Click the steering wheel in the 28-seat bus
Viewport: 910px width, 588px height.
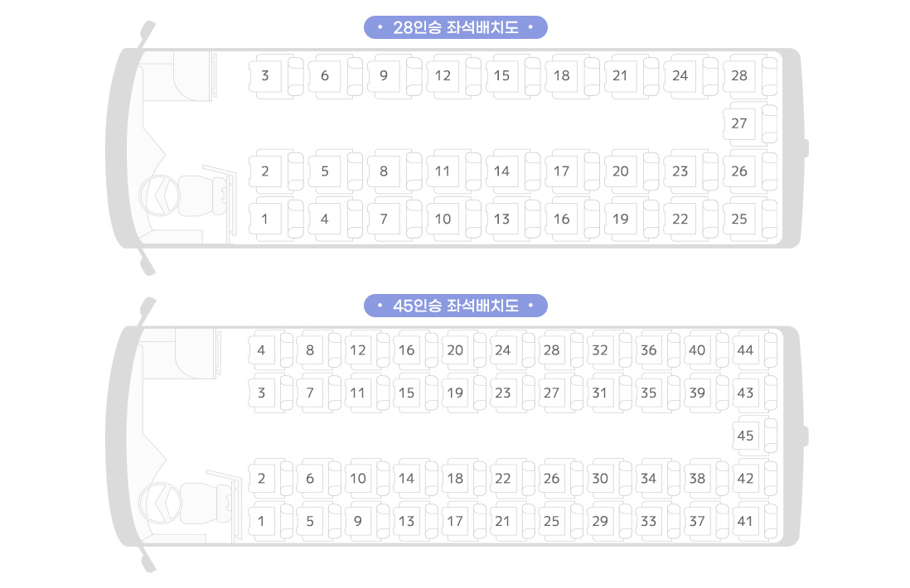click(156, 197)
